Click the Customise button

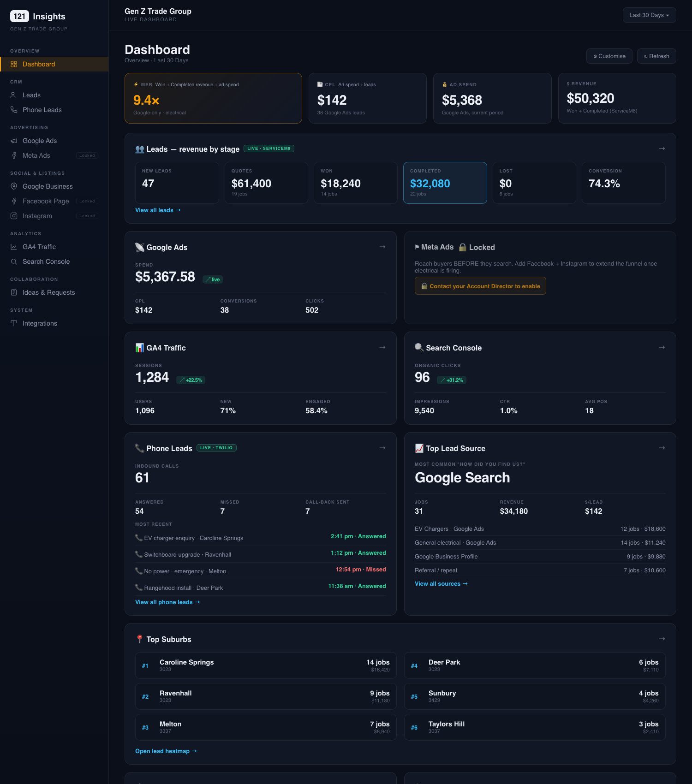pos(609,56)
